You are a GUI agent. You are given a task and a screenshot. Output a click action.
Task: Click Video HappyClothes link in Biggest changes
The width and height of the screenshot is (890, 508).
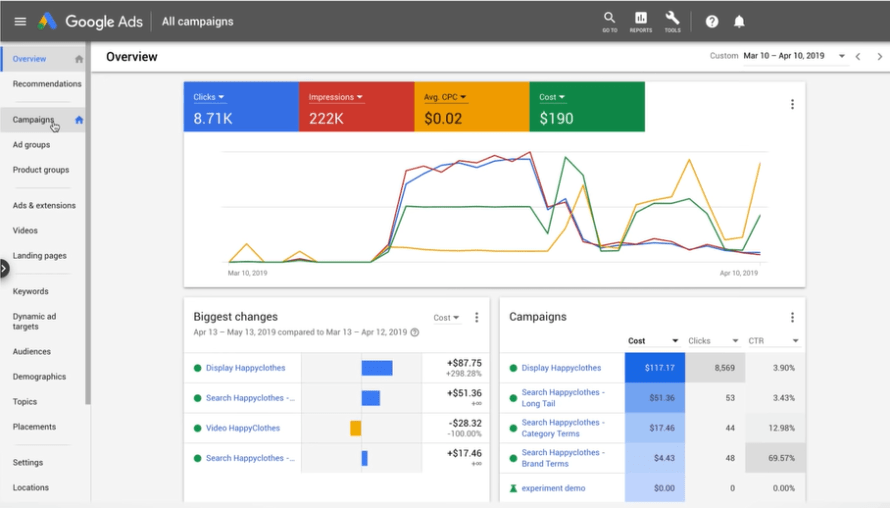(242, 428)
